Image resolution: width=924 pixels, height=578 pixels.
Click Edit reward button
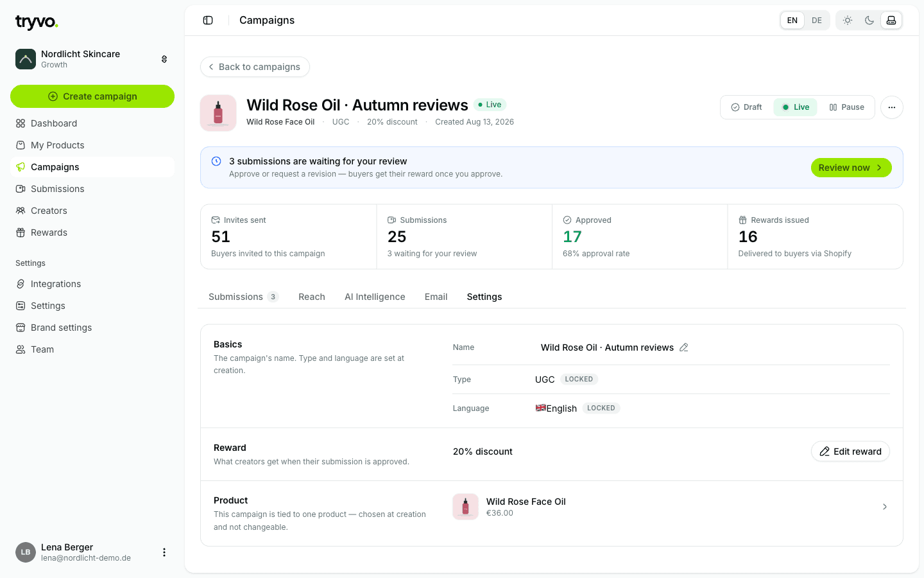click(851, 451)
